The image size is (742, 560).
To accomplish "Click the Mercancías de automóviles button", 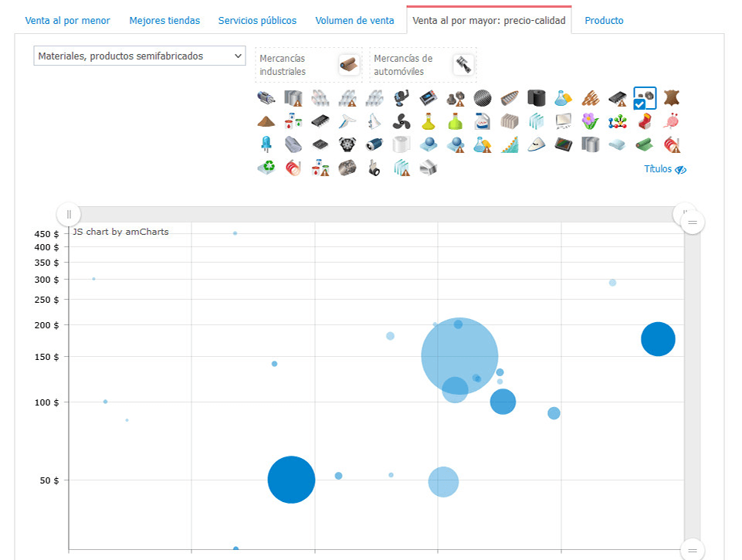I will tap(422, 65).
